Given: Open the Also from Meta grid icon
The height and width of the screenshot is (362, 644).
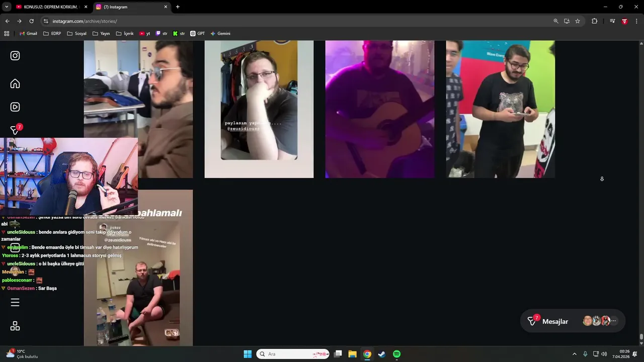Looking at the screenshot, I should pos(15,326).
